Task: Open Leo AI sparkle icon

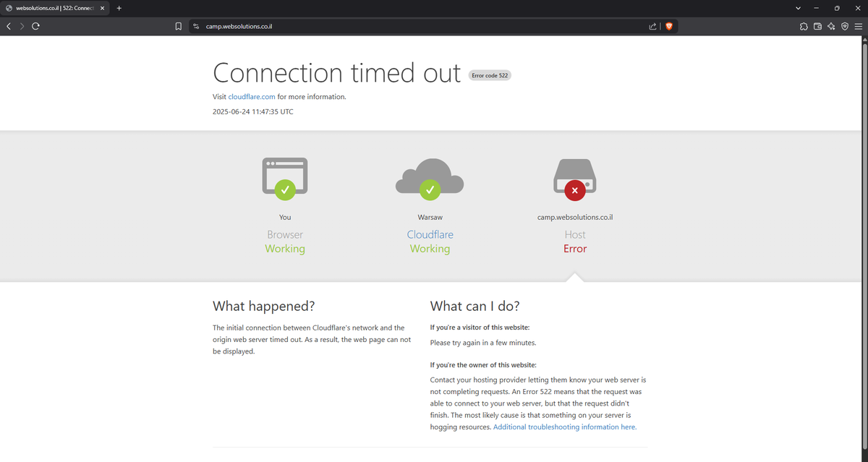Action: point(831,27)
